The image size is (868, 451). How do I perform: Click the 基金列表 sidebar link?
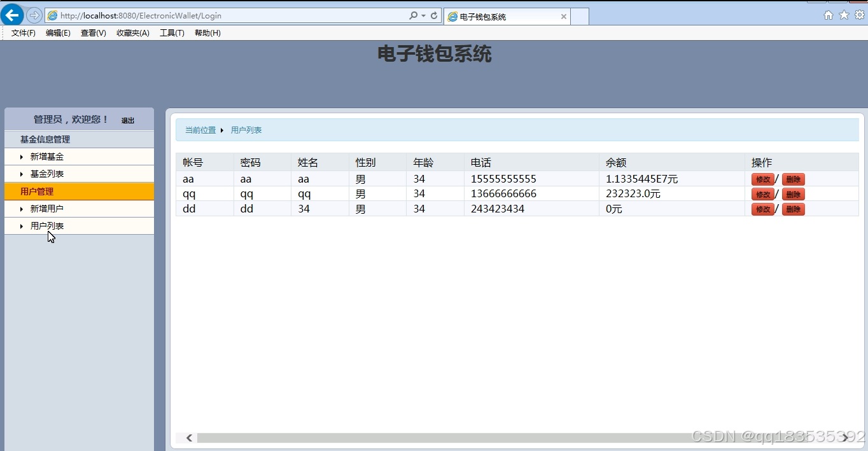[48, 174]
